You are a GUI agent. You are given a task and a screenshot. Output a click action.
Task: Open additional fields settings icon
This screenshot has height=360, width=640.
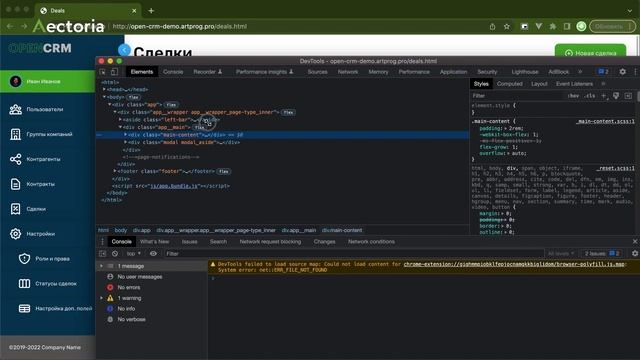[24, 309]
